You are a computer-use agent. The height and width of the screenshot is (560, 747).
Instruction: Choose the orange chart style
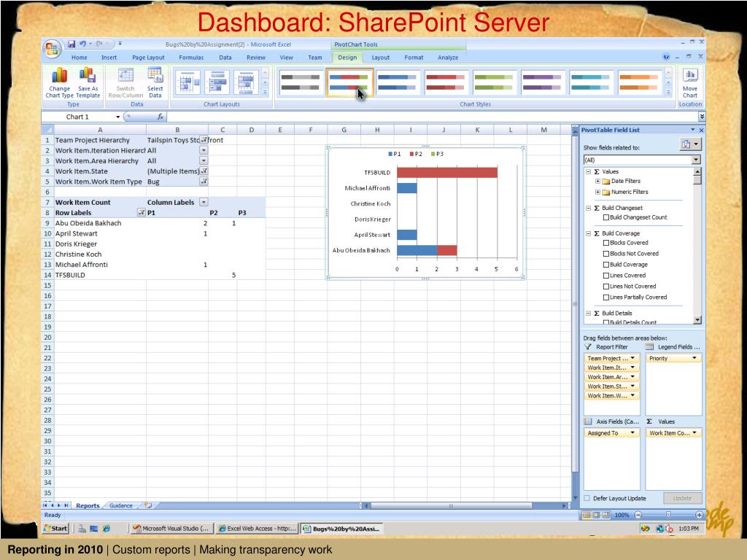pos(639,82)
